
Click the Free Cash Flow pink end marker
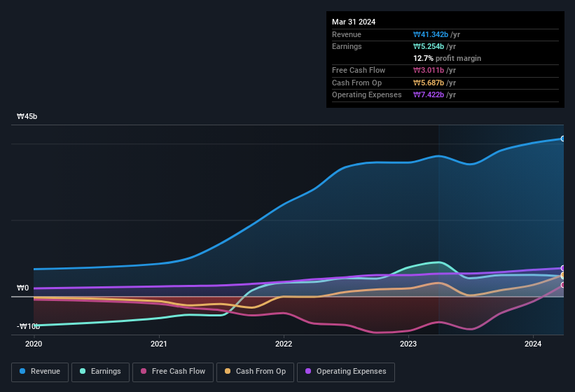tap(563, 285)
